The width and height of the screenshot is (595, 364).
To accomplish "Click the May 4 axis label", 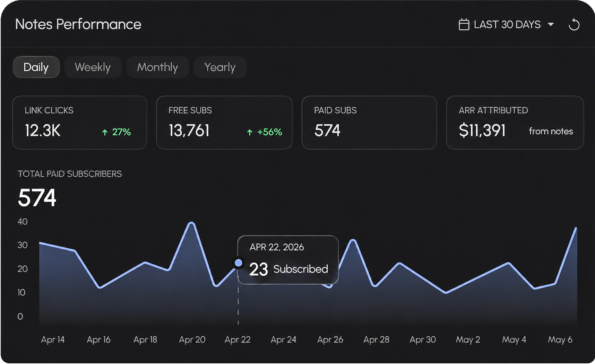I will pos(514,340).
